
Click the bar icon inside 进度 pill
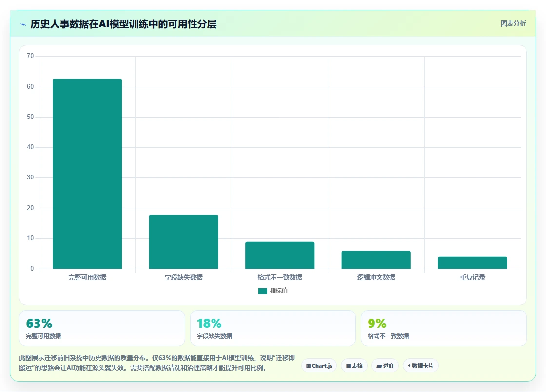379,366
